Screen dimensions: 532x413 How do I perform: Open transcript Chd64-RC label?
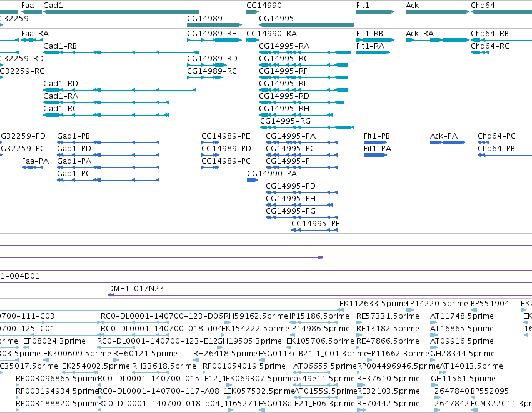coord(490,46)
